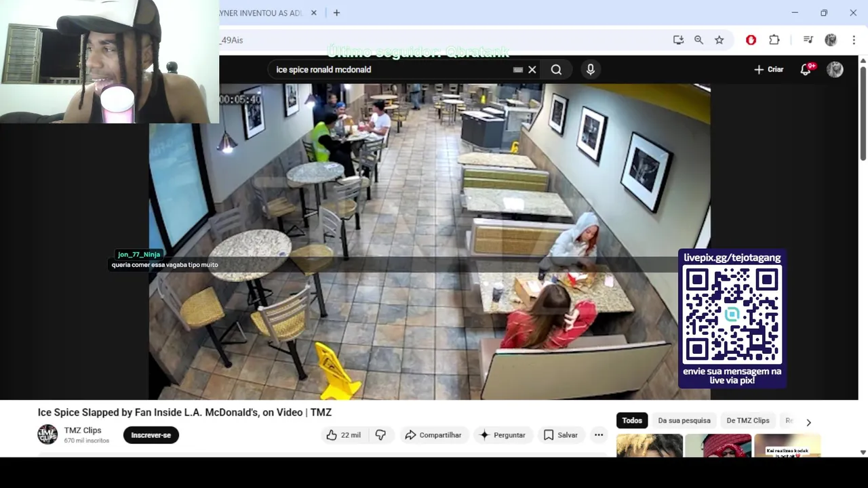Click the Compartilhar share button

point(433,435)
